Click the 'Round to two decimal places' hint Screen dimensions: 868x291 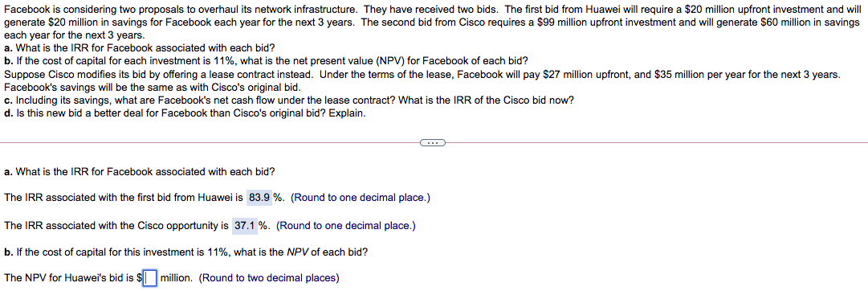point(268,277)
